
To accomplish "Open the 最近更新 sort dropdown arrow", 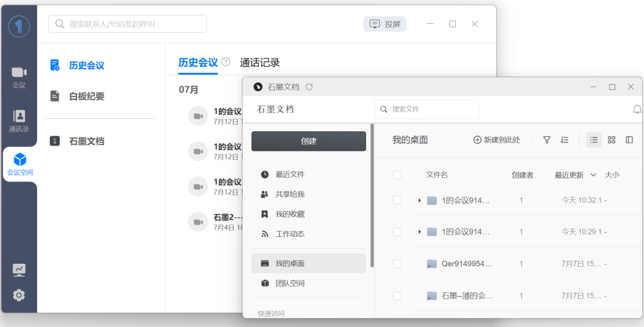I will tap(593, 175).
